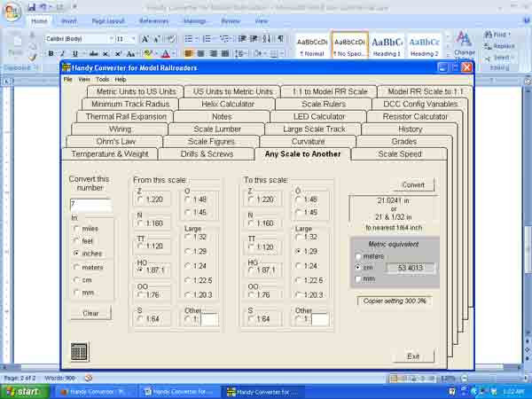Viewport: 532px width, 399px height.
Task: Sort text in Word ribbon
Action: (x=267, y=39)
